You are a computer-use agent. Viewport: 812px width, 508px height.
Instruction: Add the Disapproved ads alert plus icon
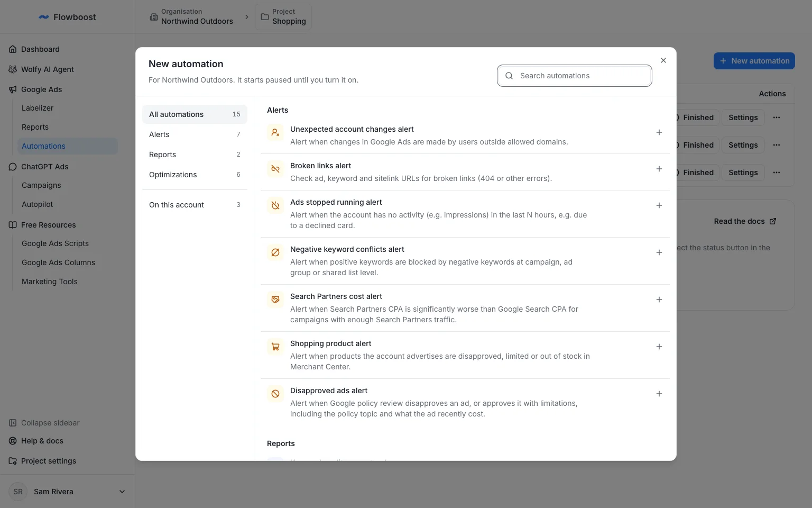point(659,394)
